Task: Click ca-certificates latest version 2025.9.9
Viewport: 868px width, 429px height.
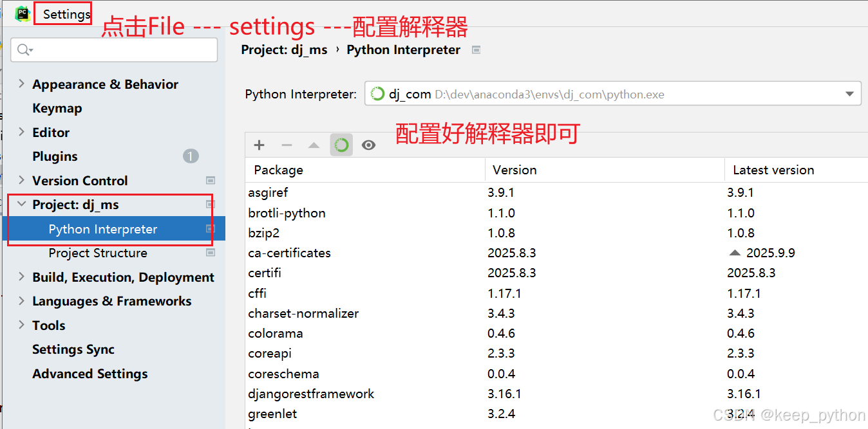Action: 771,253
